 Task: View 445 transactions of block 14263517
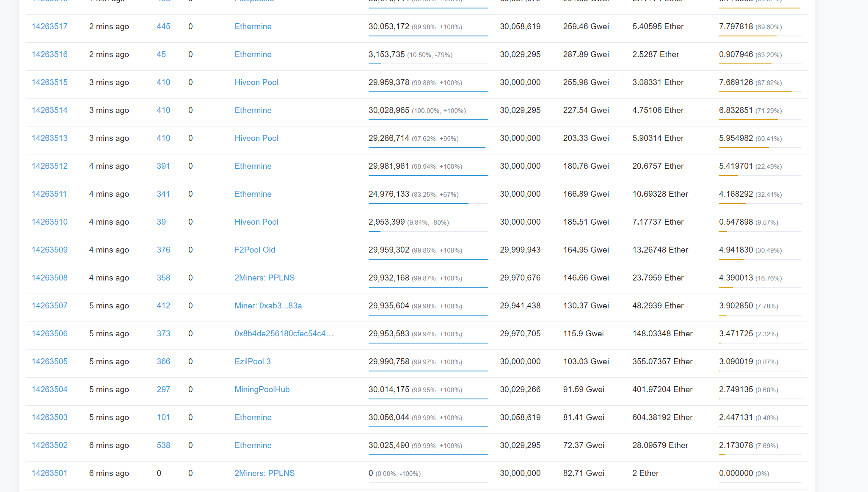tap(163, 27)
